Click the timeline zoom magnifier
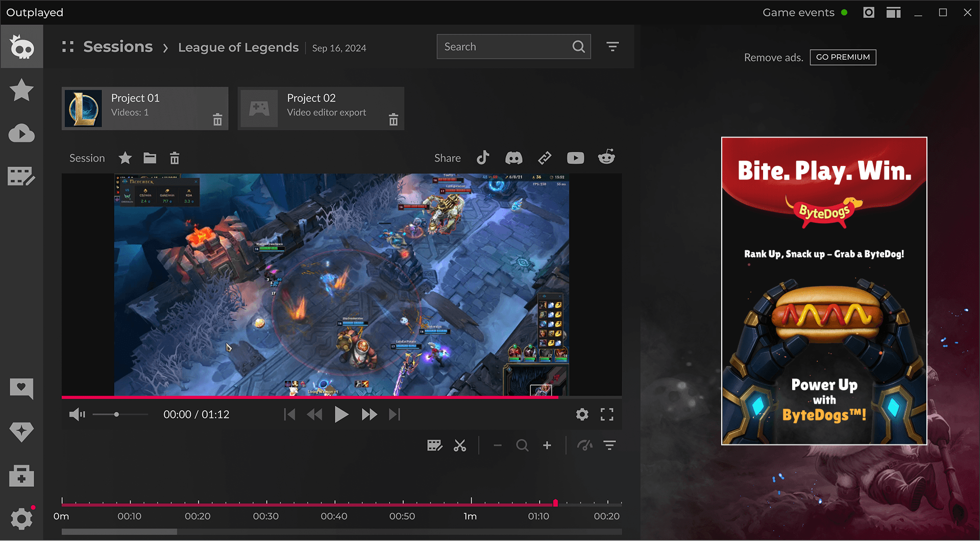The image size is (980, 541). [522, 445]
